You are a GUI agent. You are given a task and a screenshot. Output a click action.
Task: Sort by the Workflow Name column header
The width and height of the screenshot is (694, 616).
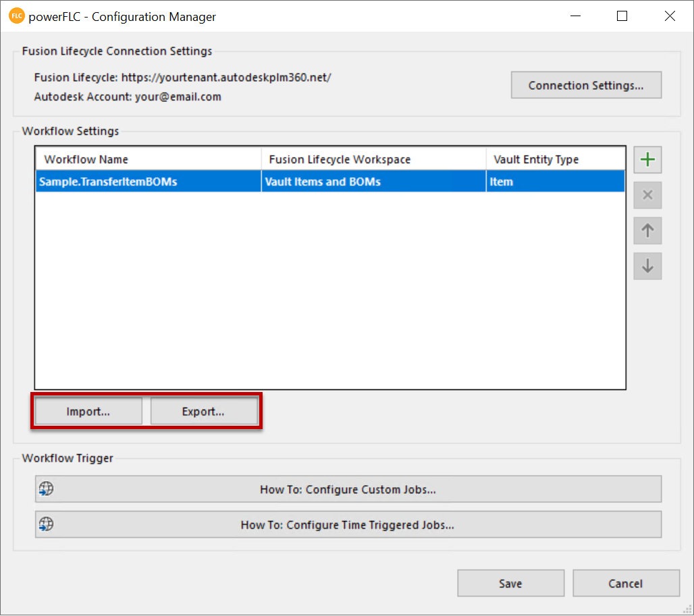pyautogui.click(x=149, y=159)
